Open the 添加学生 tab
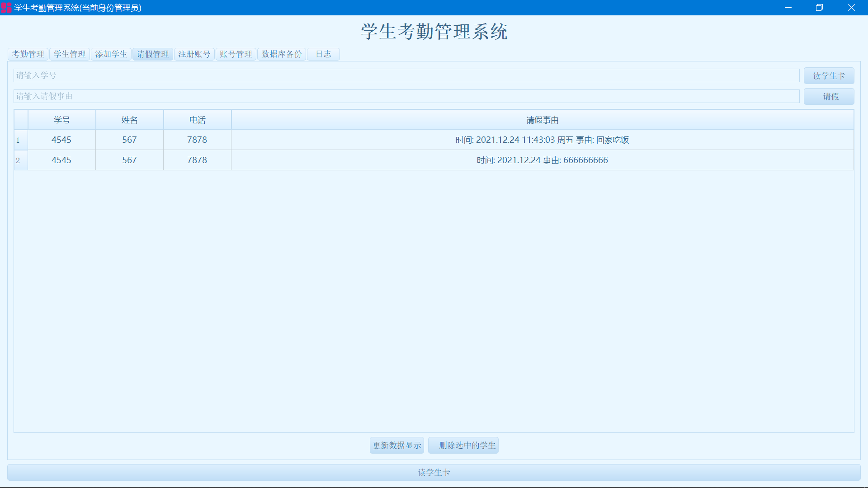 tap(111, 54)
